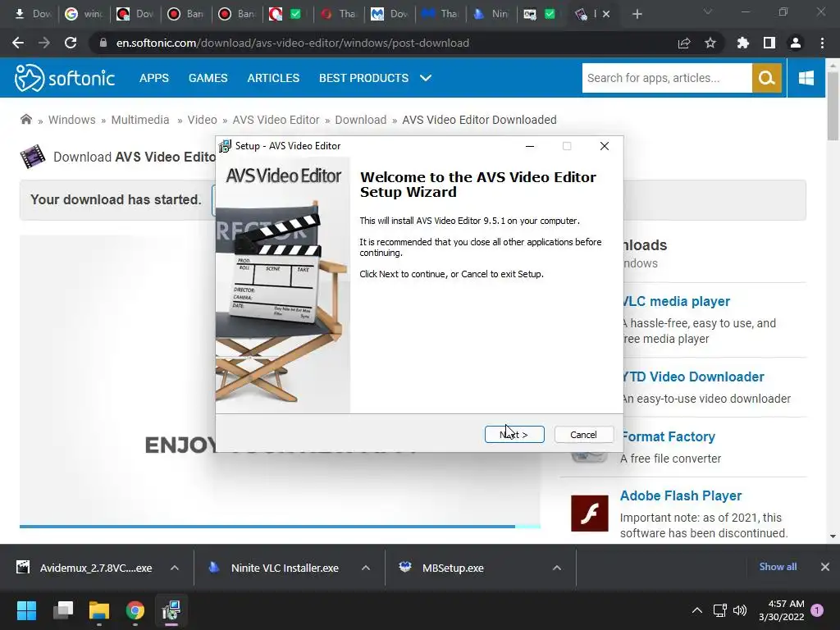Open clock and date panel

[782, 610]
